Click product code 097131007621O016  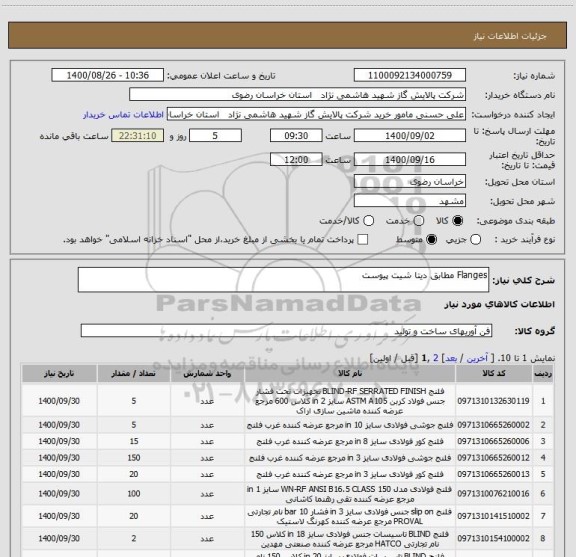493,493
